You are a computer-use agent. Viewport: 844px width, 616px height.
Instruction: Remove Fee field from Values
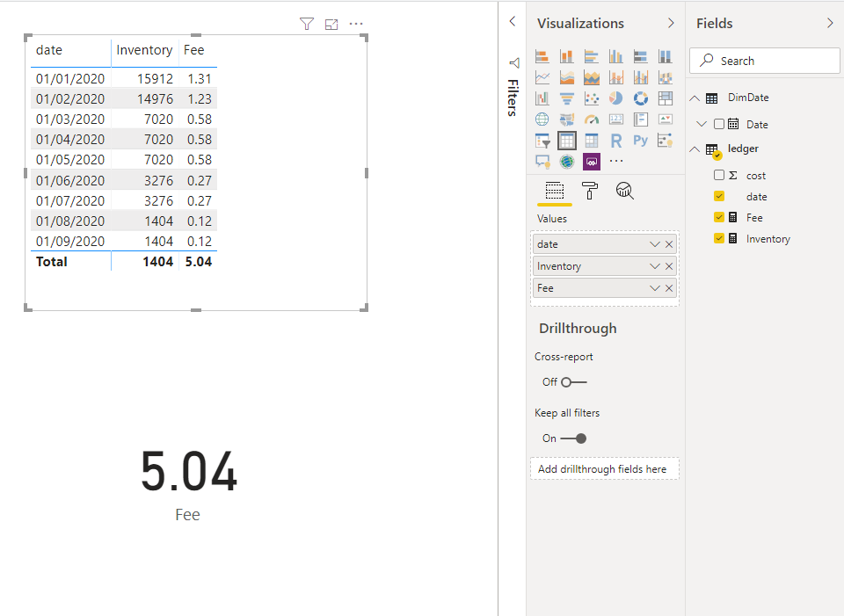click(669, 288)
